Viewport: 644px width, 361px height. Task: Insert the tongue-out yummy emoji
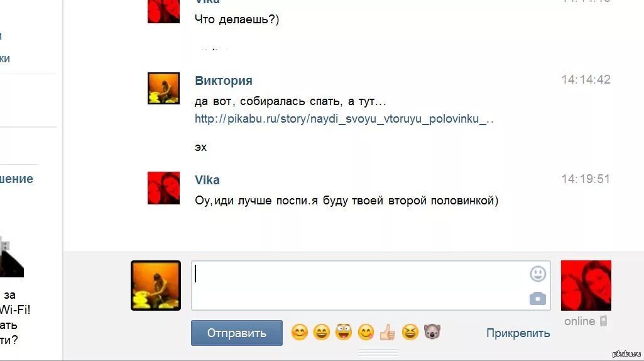tap(366, 332)
